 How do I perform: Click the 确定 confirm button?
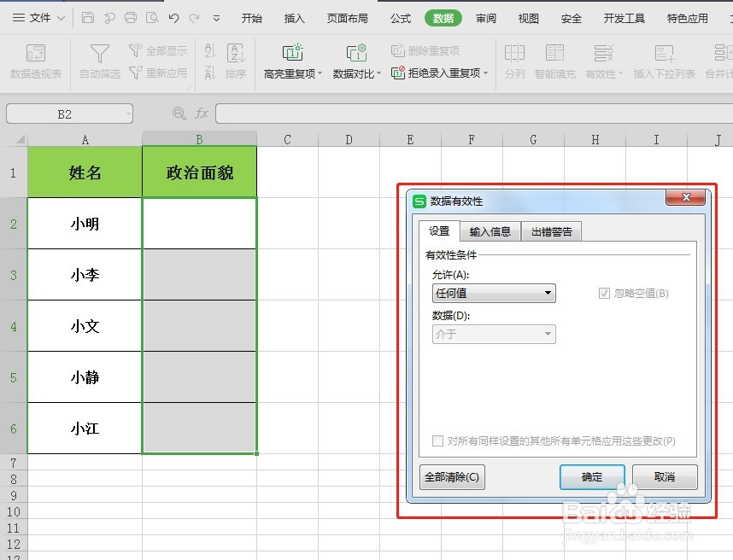click(x=592, y=477)
